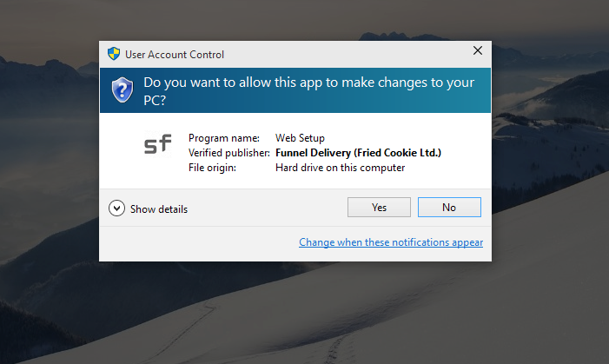Click the File origin label
The width and height of the screenshot is (609, 364).
212,168
